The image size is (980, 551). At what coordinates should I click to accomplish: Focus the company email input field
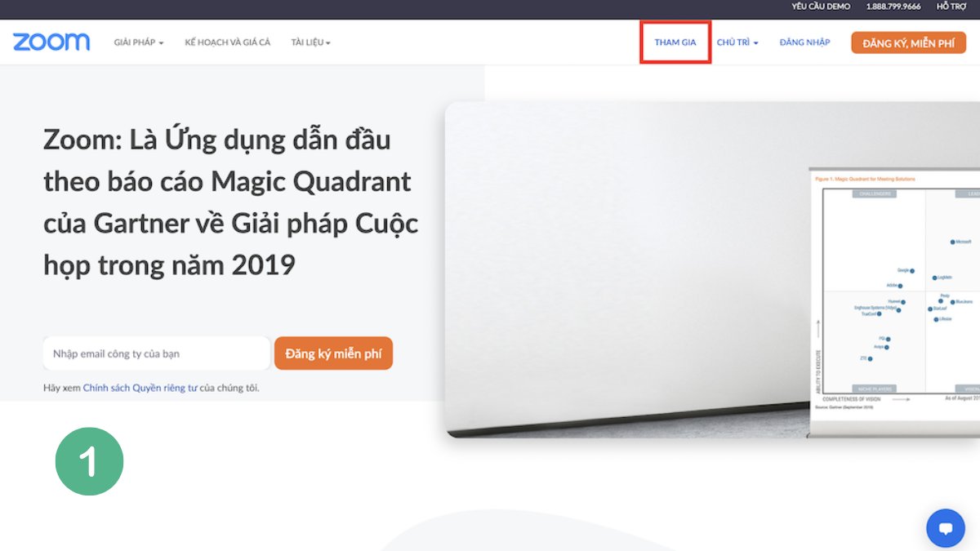(x=156, y=353)
